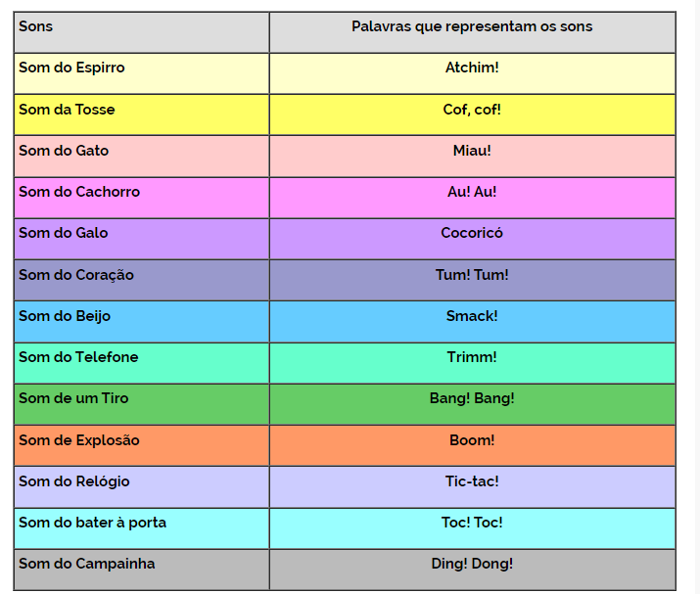Viewport: 700px width, 594px height.
Task: Select the 'Miau!' cell
Action: [472, 157]
